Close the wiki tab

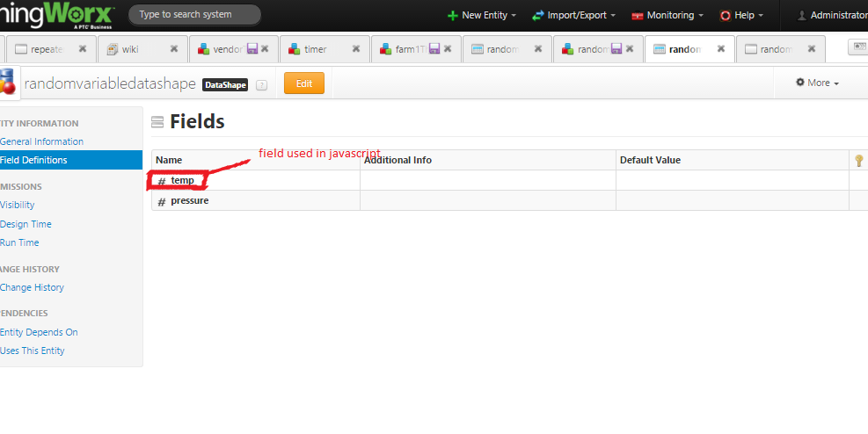coord(174,48)
